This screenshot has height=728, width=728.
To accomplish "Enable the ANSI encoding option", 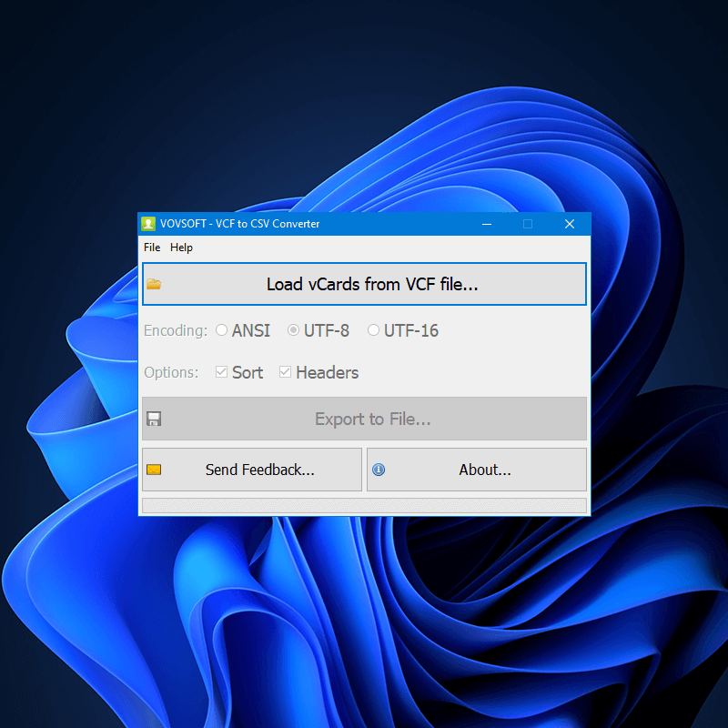I will (221, 330).
